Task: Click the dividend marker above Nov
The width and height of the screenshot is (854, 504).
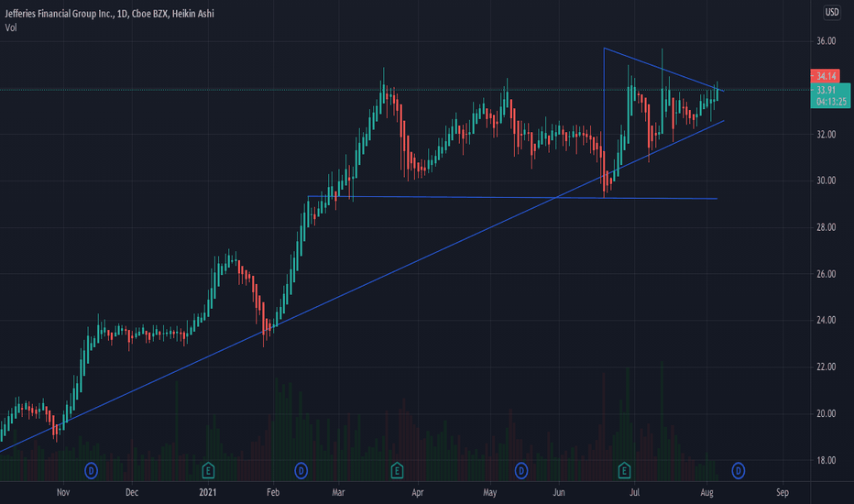Action: 91,470
